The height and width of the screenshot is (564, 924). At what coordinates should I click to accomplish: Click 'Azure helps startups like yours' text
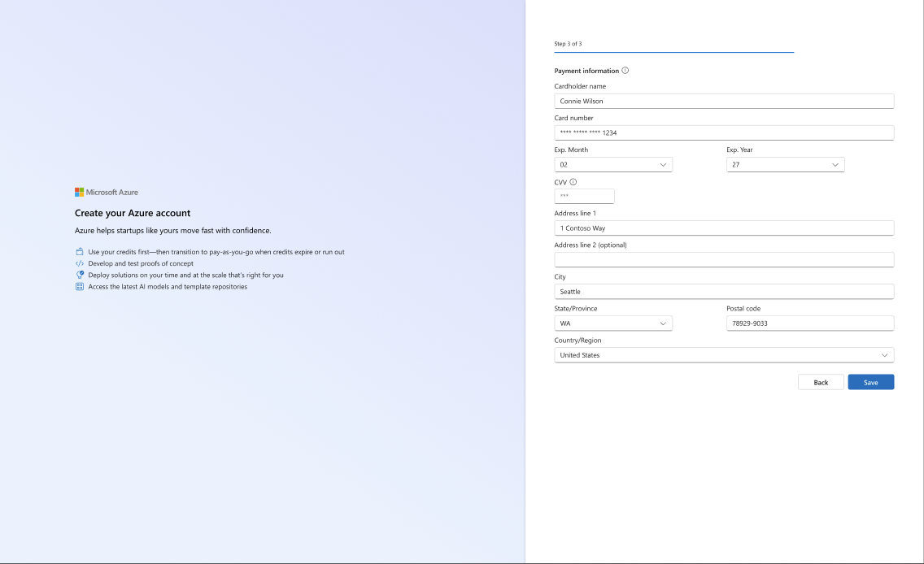(173, 231)
